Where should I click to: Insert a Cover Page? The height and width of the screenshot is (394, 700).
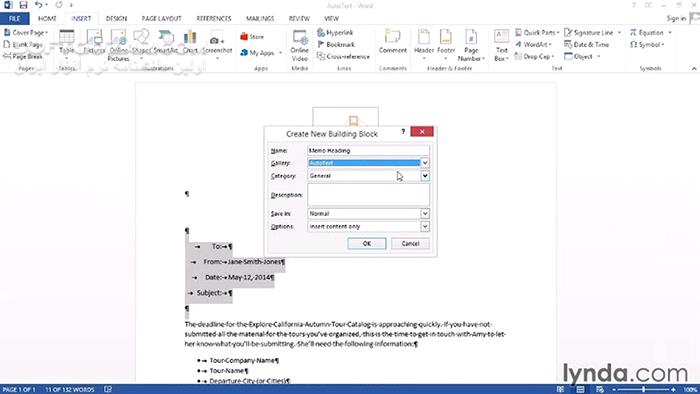click(x=26, y=33)
